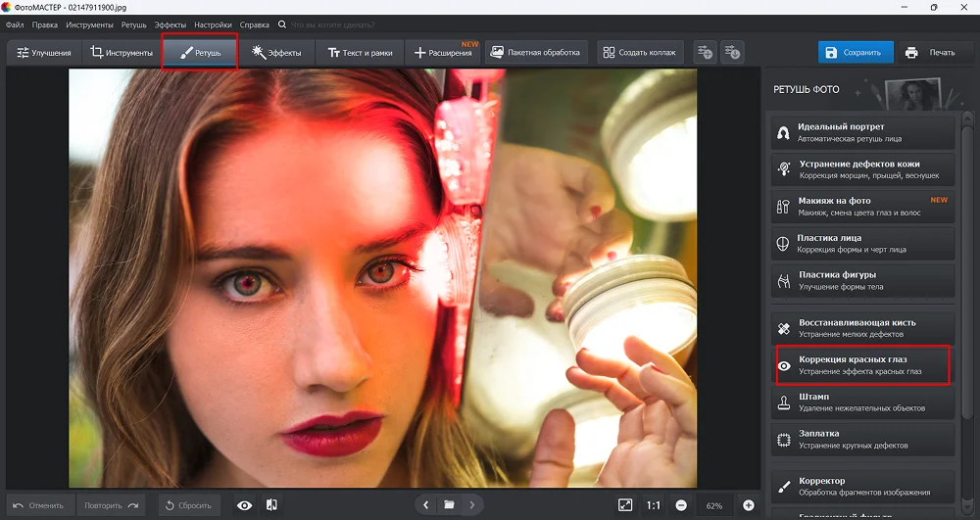Open the Расширения tab

tap(443, 53)
